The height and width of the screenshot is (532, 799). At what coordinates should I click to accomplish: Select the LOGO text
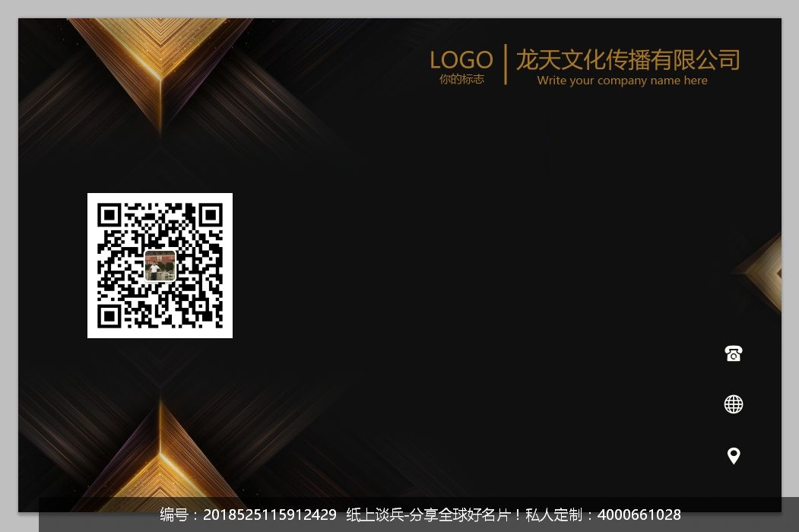[x=461, y=60]
